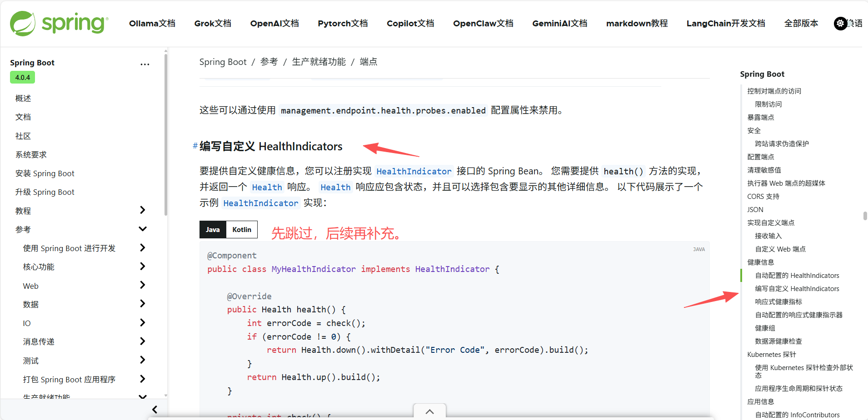Open 全部版本 in the top navigation
The height and width of the screenshot is (420, 868).
(x=801, y=23)
